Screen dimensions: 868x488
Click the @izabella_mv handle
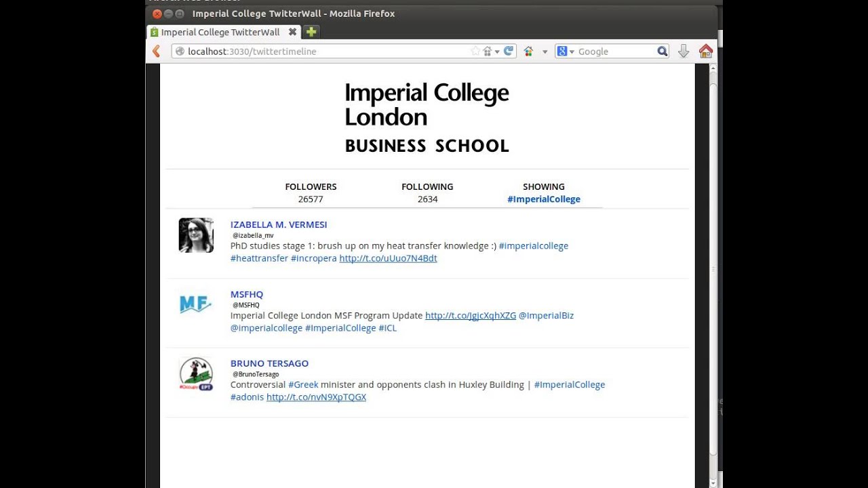point(253,236)
